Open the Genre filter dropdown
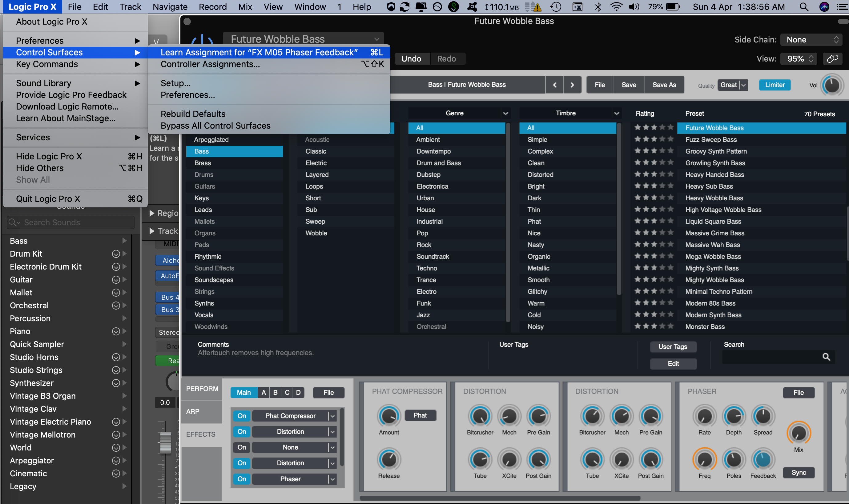 [505, 113]
